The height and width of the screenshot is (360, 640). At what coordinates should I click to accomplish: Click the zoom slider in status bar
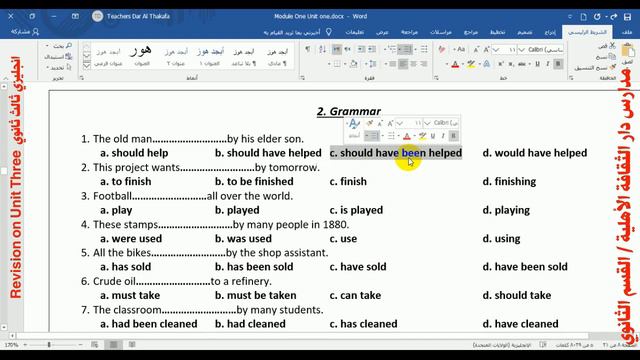click(x=52, y=345)
